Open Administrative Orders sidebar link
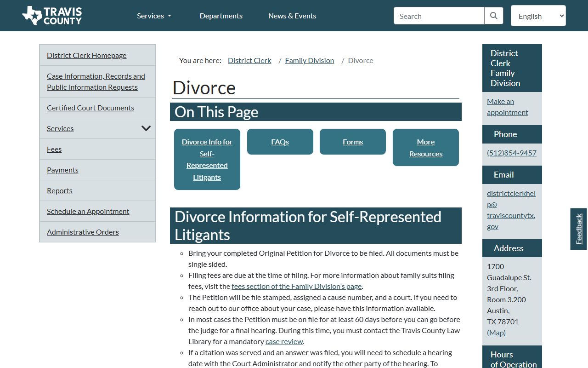The image size is (588, 368). (83, 232)
